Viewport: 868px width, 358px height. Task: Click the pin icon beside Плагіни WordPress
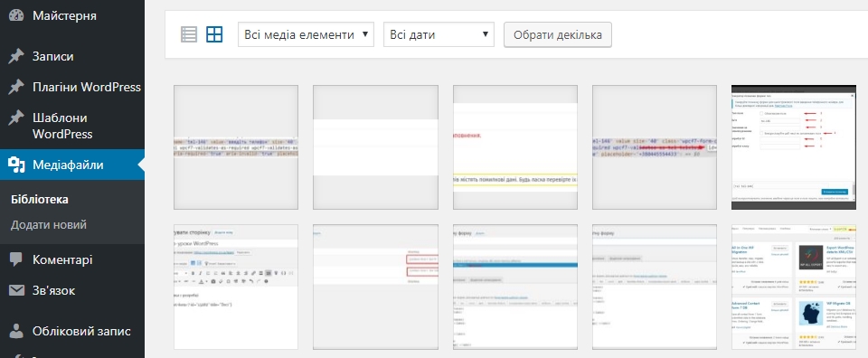coord(16,87)
